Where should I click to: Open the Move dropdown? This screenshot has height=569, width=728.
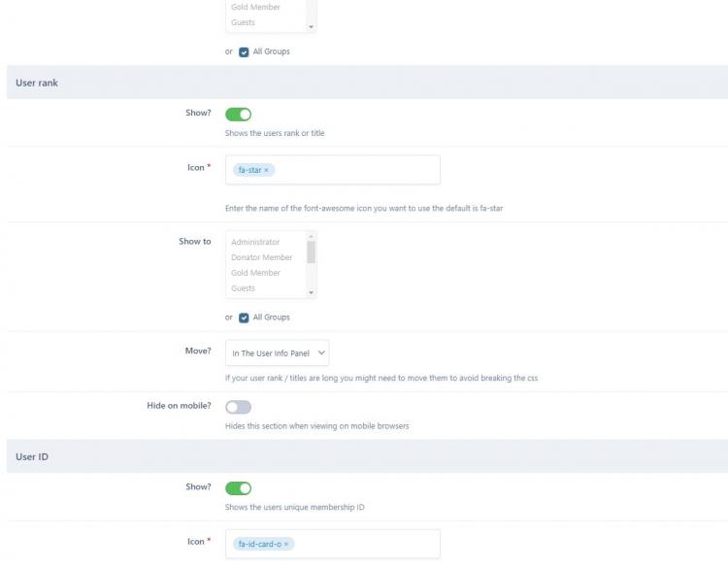point(277,353)
